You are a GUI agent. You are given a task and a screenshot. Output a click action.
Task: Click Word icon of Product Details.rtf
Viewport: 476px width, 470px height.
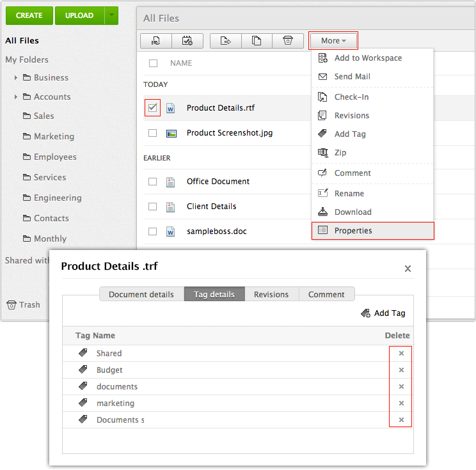171,108
